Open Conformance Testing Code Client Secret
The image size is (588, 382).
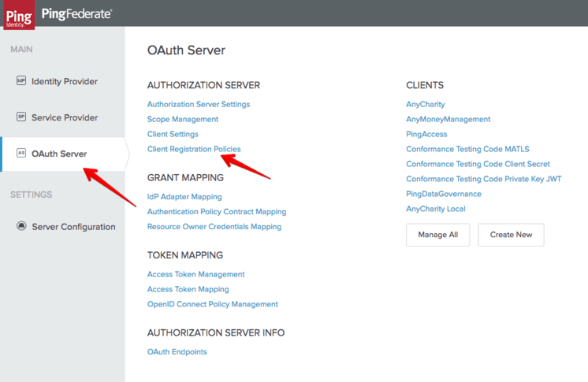pyautogui.click(x=478, y=164)
